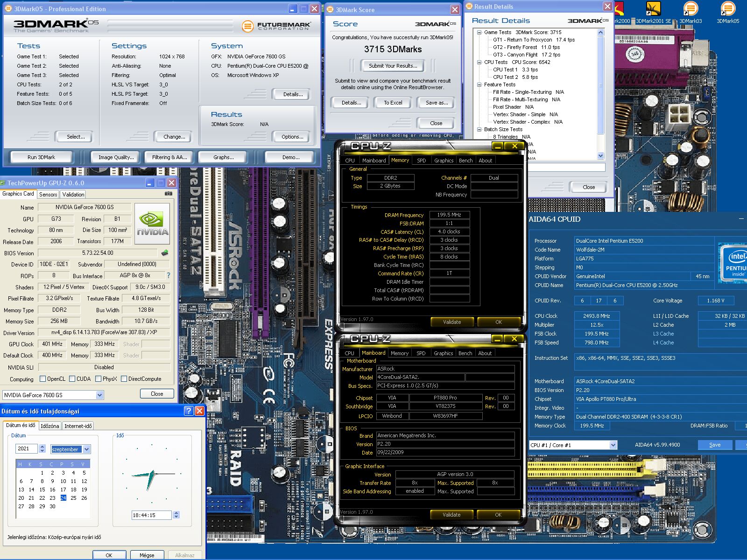Screen dimensions: 747x560
Task: Switch to Validation tab in GPU-Z
Action: click(73, 195)
